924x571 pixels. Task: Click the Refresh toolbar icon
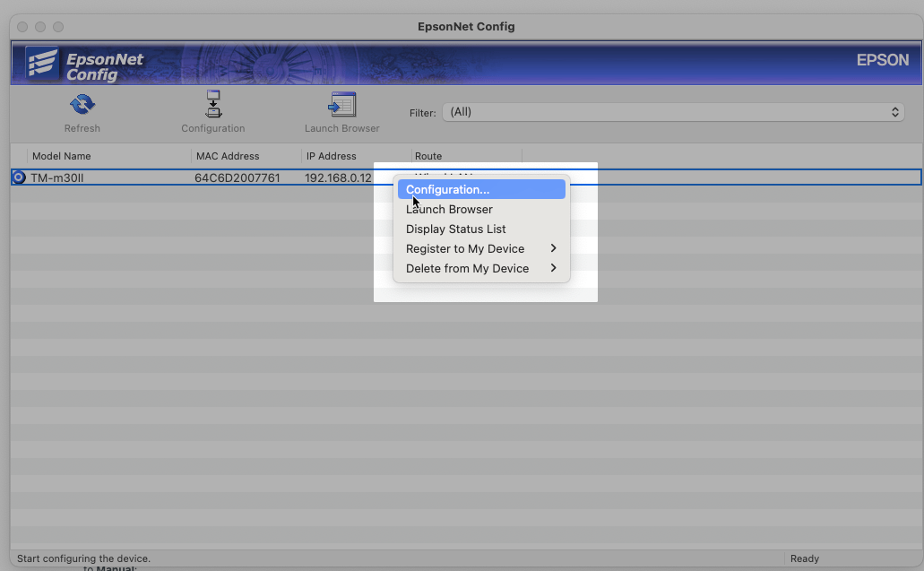click(82, 106)
